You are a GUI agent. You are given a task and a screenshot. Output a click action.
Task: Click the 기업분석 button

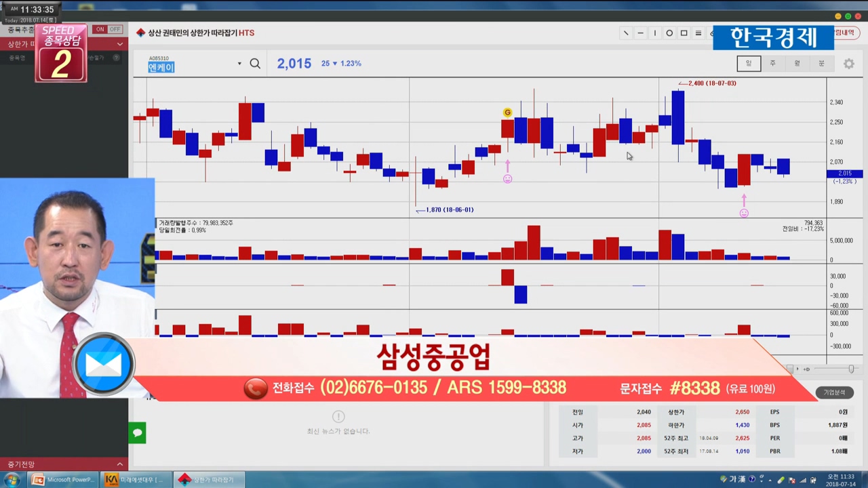coord(834,392)
